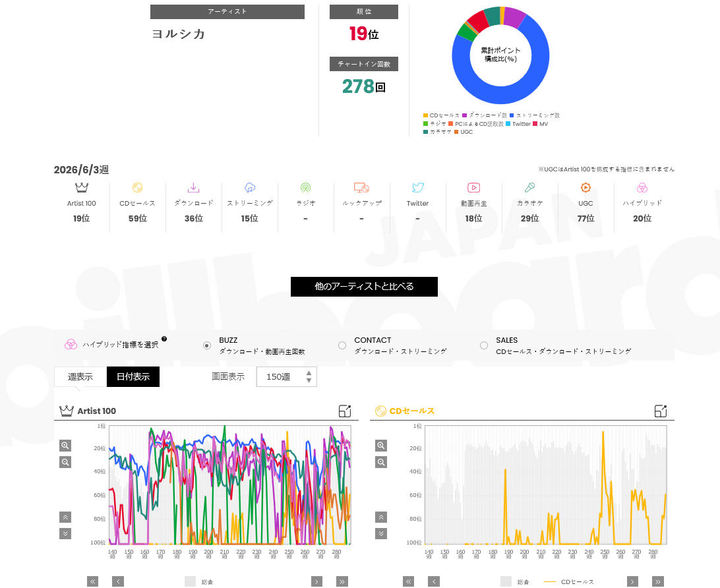Jump to the end of the Artist 100 chart
The image size is (720, 588).
point(342,581)
